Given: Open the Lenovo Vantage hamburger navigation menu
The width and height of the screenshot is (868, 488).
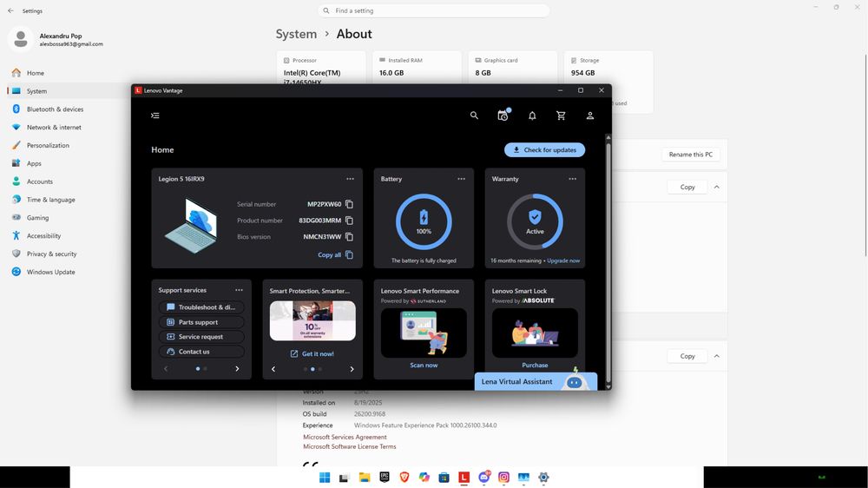Looking at the screenshot, I should tap(155, 115).
